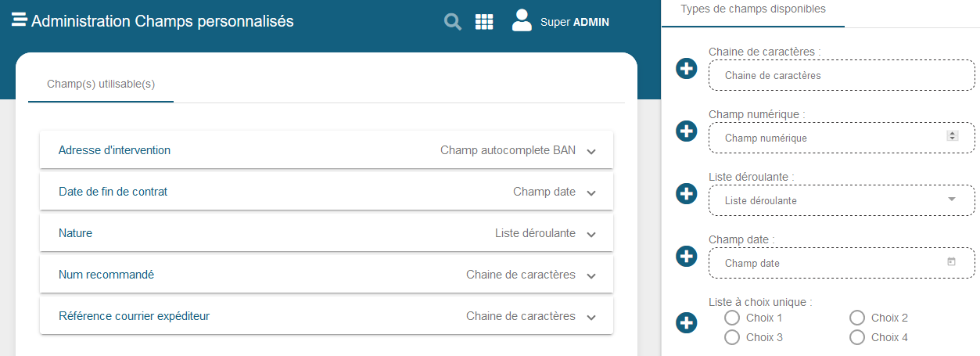Select the Choix 4 radio button
Screen dimensions: 980x356
[857, 337]
